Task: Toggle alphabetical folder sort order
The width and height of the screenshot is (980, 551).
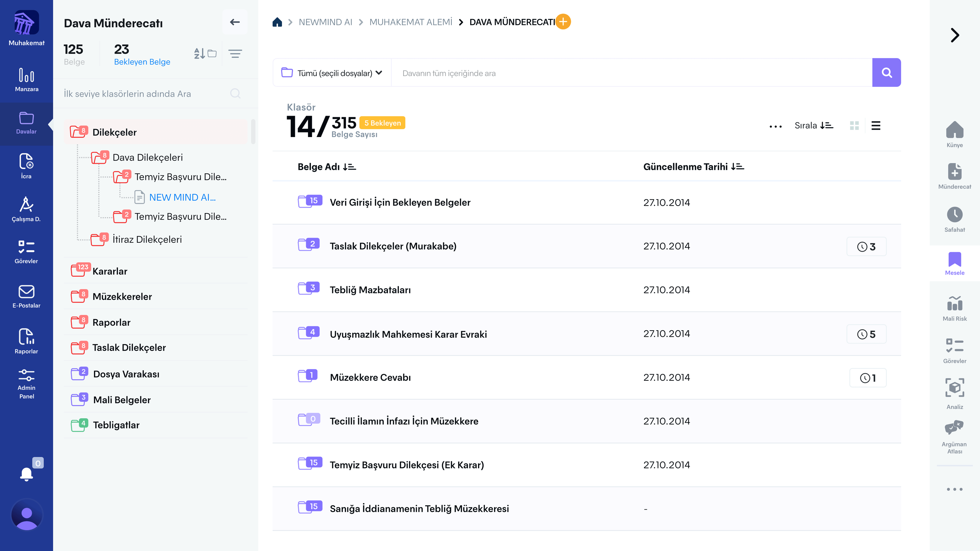Action: [x=205, y=54]
